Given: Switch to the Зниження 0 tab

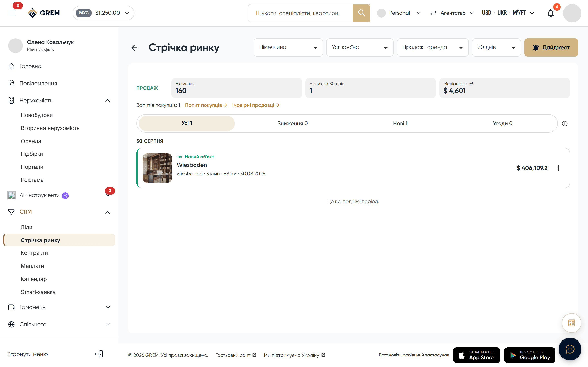Looking at the screenshot, I should click(293, 124).
